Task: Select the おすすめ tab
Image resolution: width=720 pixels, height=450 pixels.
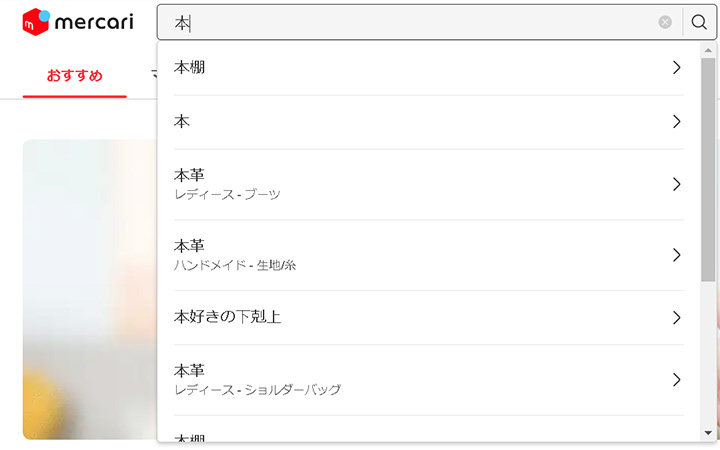Action: coord(75,76)
